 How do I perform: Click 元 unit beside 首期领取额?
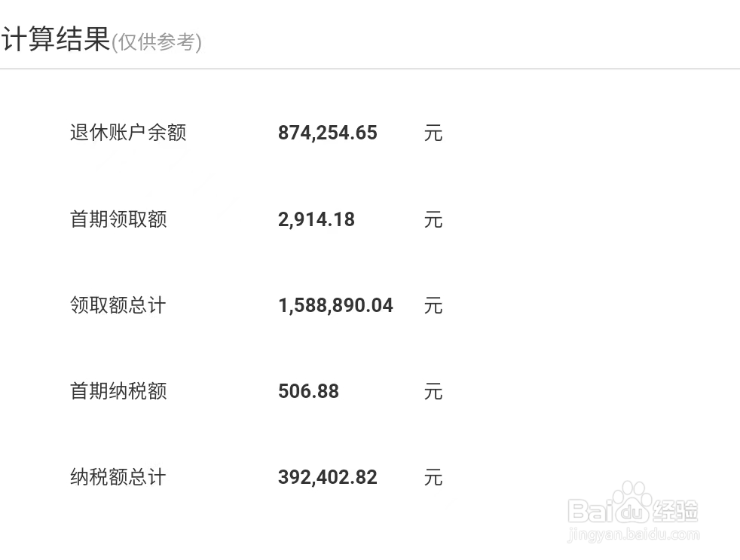(x=433, y=219)
